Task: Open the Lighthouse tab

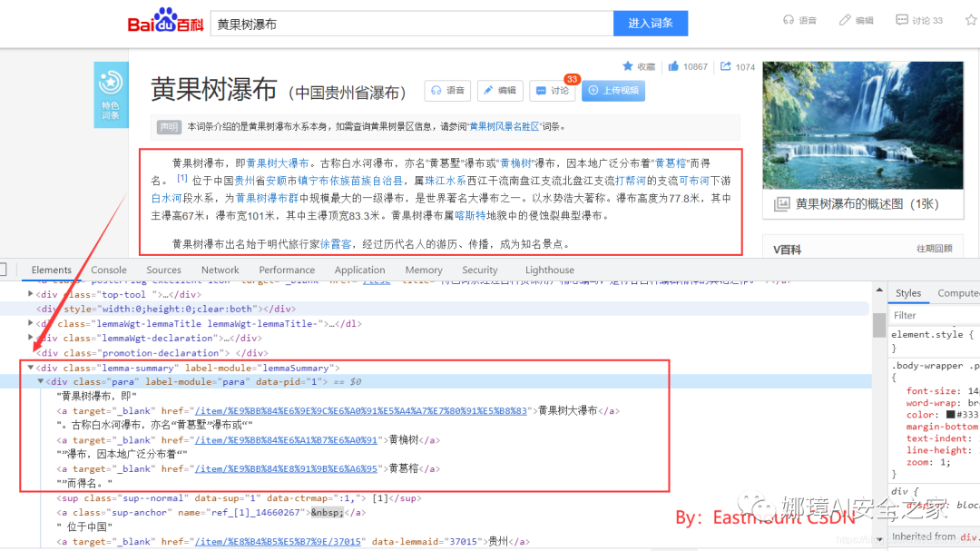Action: click(549, 270)
